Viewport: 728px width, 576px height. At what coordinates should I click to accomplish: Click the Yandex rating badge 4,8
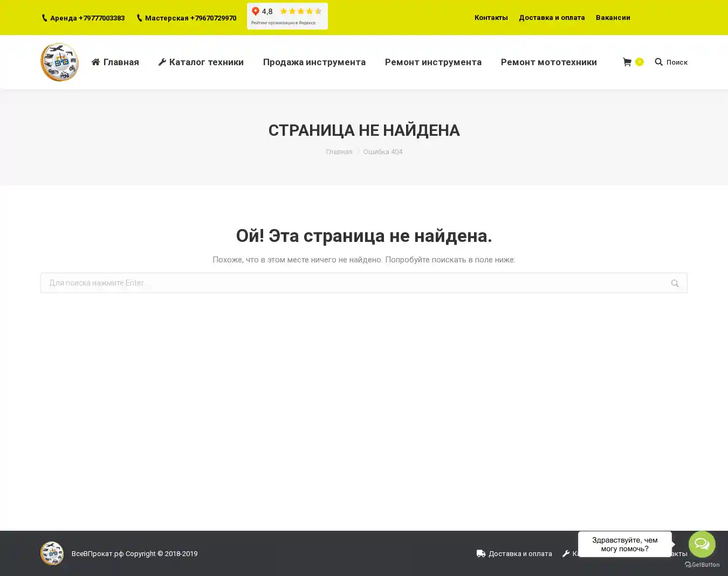(287, 16)
